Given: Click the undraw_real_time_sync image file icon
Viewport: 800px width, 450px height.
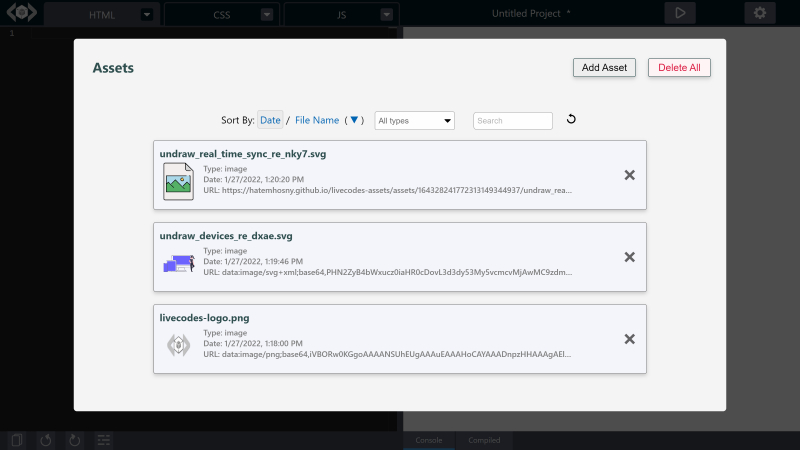Looking at the screenshot, I should click(178, 182).
